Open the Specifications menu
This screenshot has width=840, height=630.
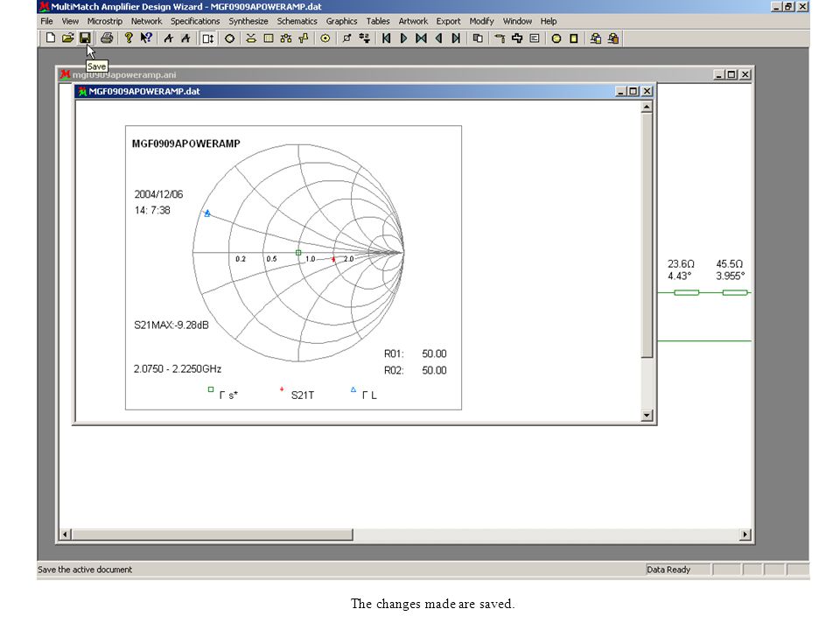(195, 21)
